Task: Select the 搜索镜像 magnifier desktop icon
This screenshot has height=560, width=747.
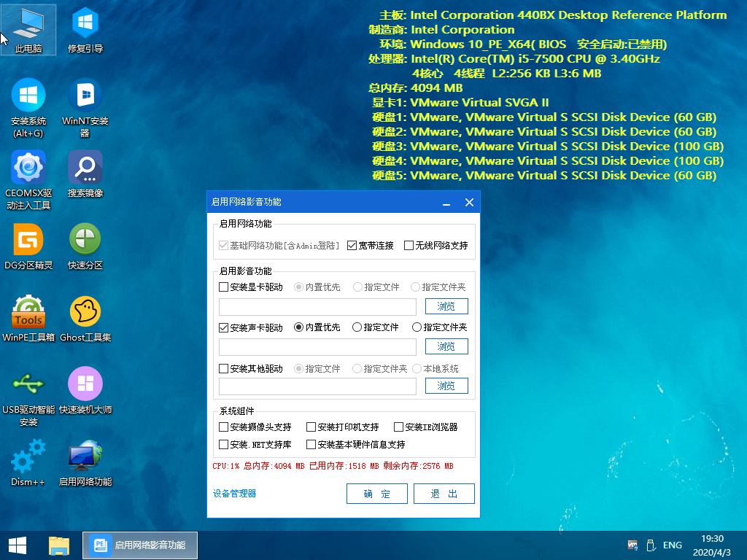Action: [x=85, y=174]
